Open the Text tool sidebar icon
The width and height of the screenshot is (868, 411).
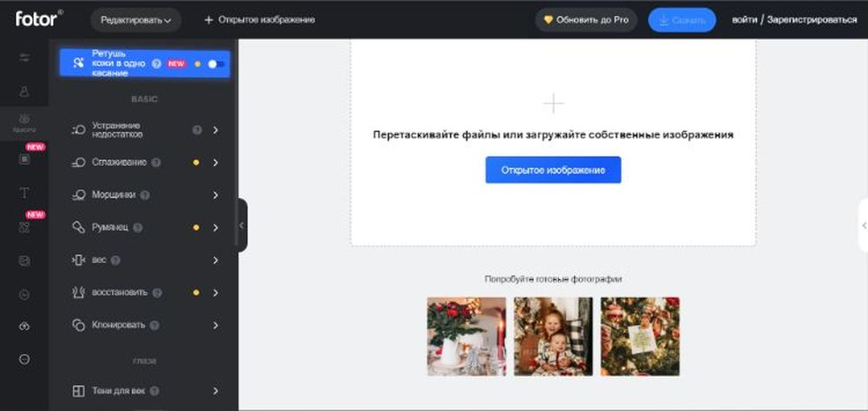pos(24,193)
